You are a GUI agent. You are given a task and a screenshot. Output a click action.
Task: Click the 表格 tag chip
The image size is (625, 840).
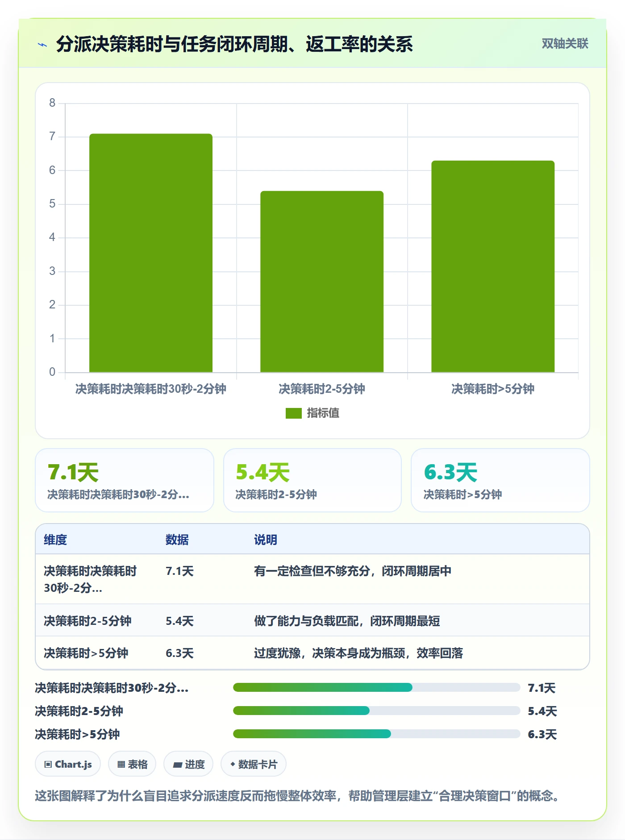tap(132, 764)
